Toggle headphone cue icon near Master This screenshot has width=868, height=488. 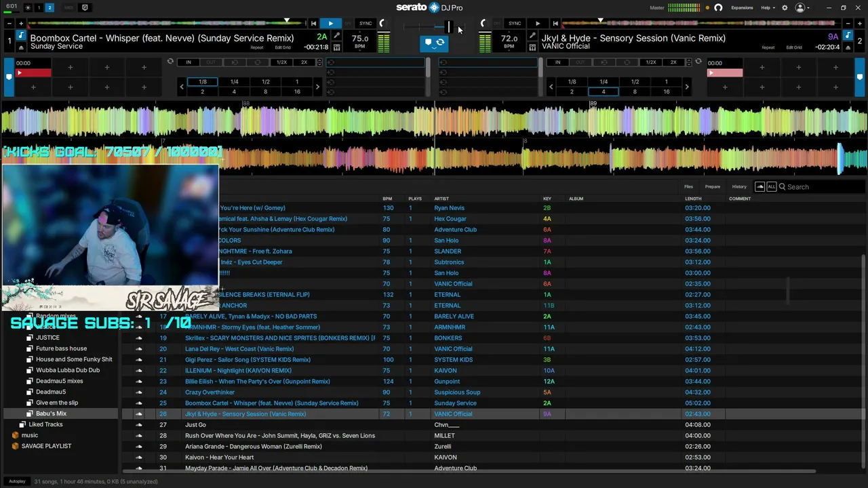click(x=718, y=7)
